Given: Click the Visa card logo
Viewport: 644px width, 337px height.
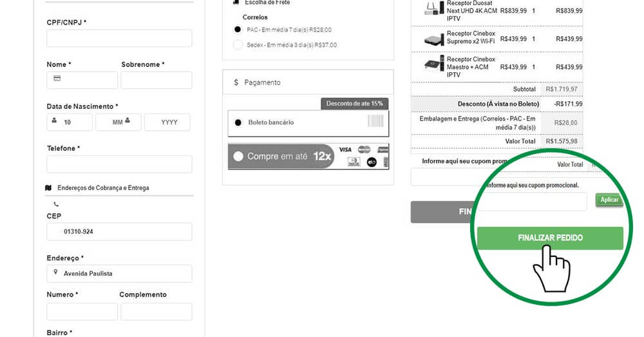Looking at the screenshot, I should click(345, 149).
